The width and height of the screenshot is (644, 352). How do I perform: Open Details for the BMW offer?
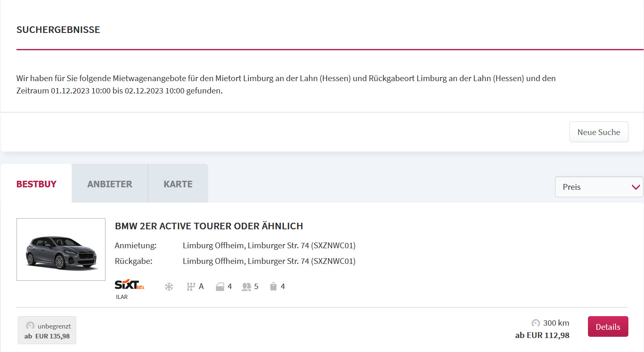click(608, 327)
